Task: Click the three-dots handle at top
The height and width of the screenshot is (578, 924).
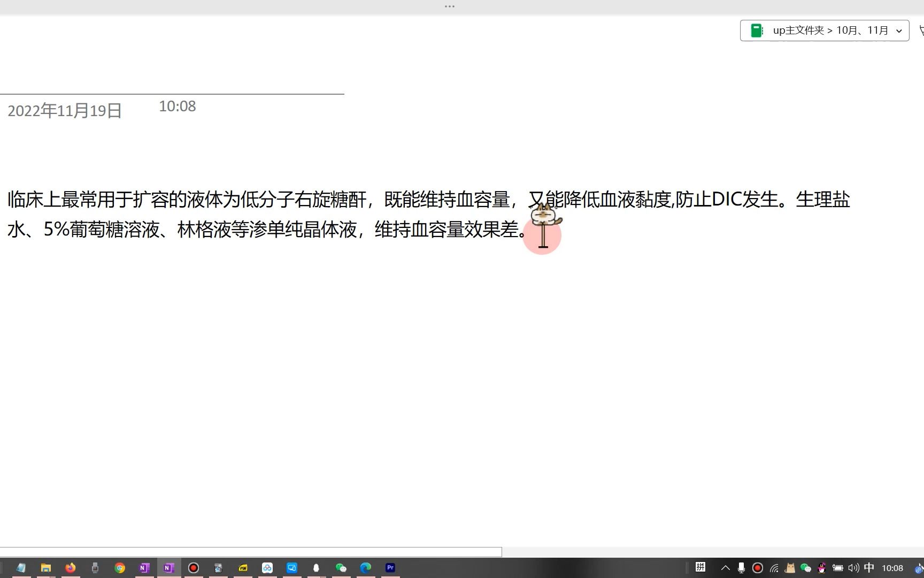Action: pyautogui.click(x=450, y=6)
